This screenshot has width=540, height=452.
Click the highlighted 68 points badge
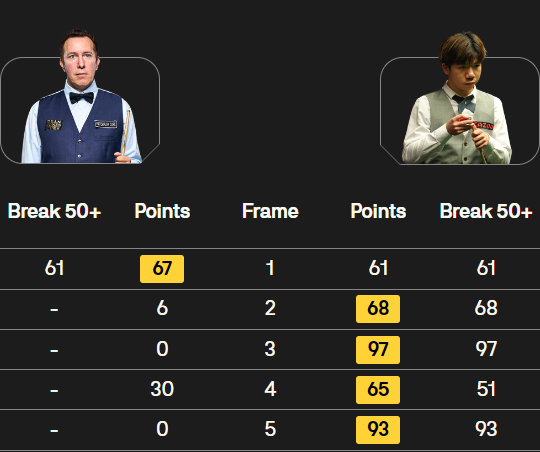pos(378,309)
